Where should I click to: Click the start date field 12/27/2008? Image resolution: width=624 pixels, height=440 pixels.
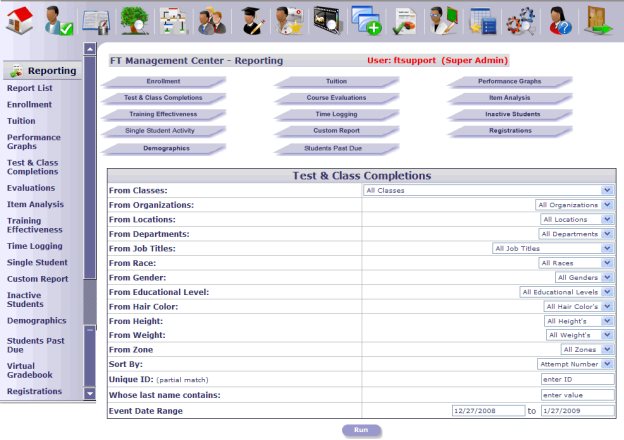tap(488, 411)
